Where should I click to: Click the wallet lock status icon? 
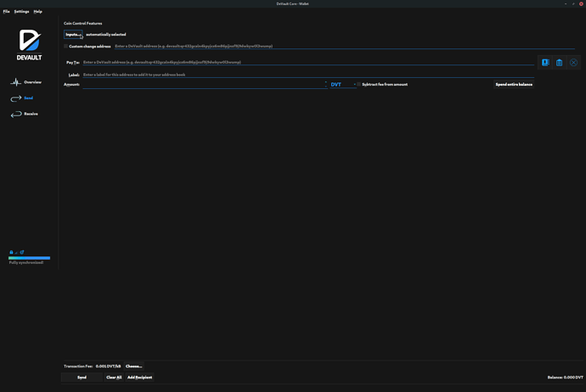click(11, 252)
